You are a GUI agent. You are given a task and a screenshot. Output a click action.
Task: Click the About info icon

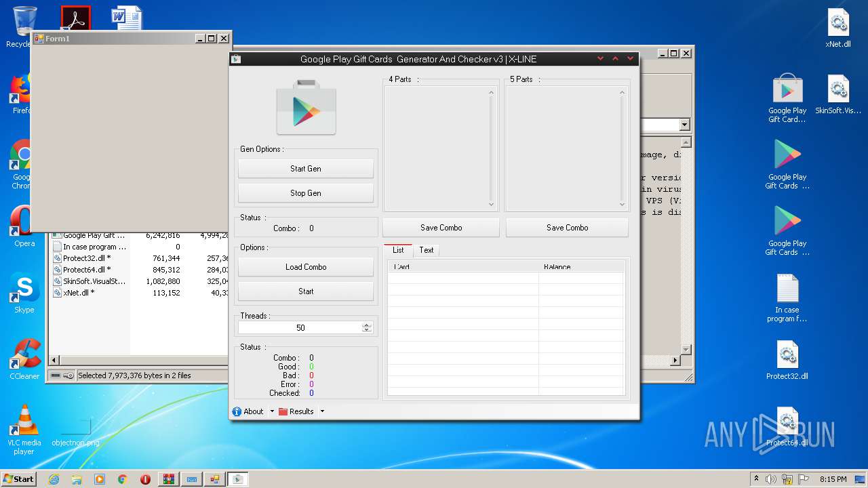[237, 411]
